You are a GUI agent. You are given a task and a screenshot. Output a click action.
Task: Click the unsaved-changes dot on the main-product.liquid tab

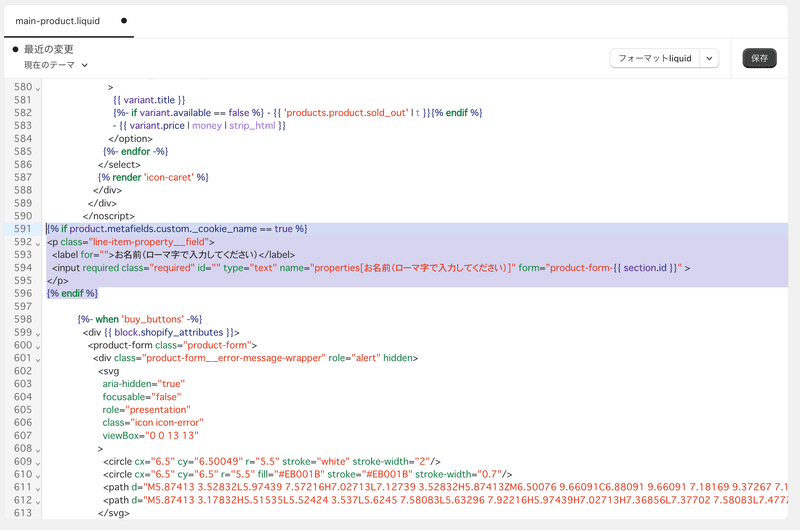tap(124, 20)
